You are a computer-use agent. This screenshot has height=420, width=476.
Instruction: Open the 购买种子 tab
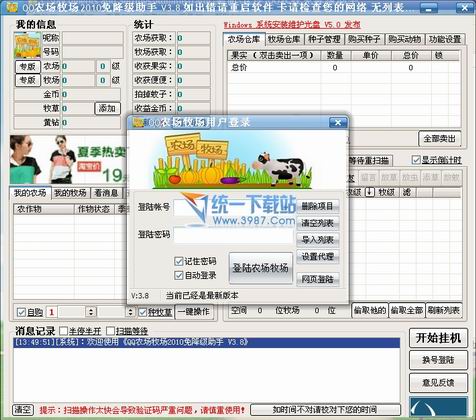click(364, 39)
